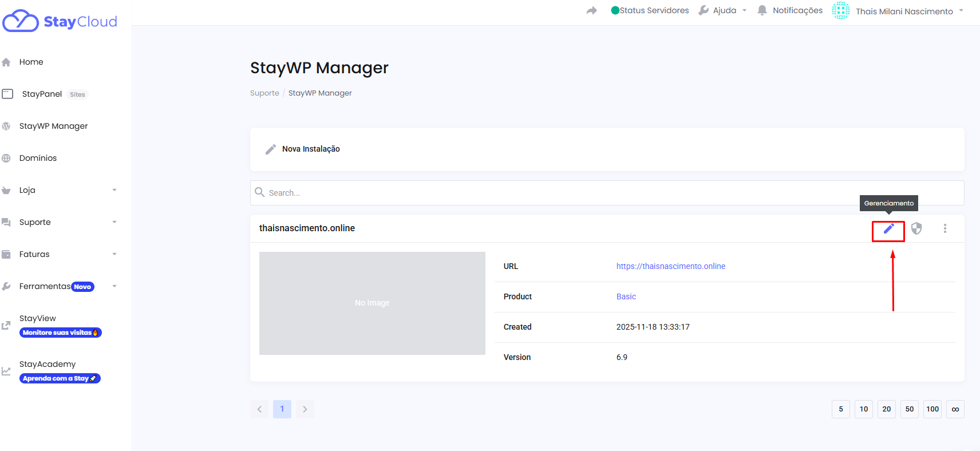Expand the Loja menu arrow
The height and width of the screenshot is (451, 980).
[x=114, y=190]
